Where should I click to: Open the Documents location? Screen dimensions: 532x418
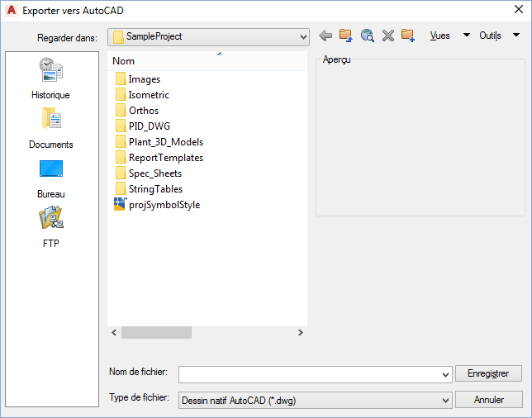tap(51, 128)
